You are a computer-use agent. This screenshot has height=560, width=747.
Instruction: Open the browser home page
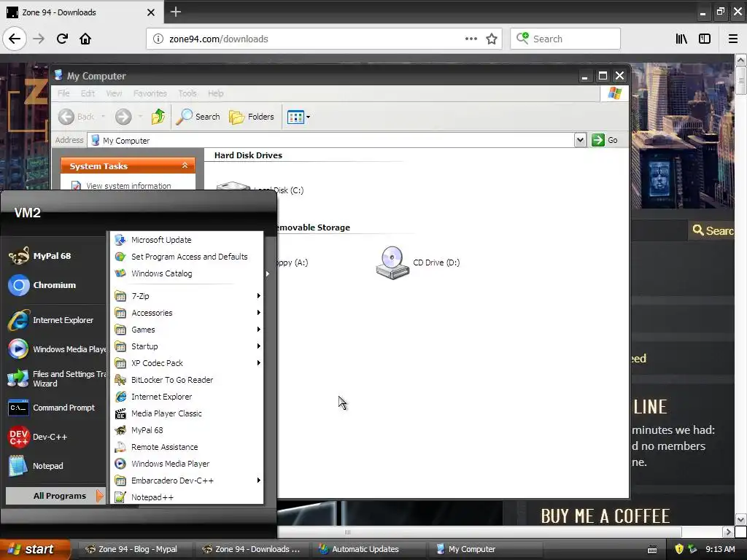point(85,39)
